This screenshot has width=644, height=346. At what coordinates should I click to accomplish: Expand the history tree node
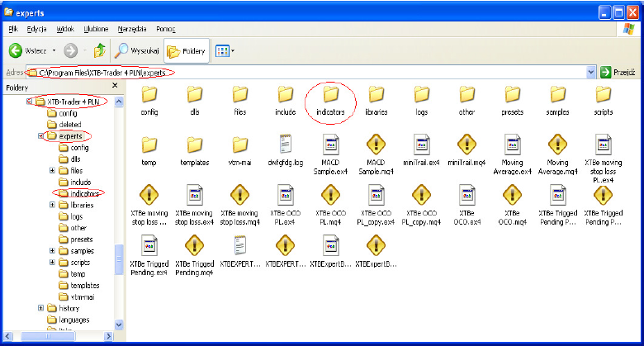click(x=41, y=308)
